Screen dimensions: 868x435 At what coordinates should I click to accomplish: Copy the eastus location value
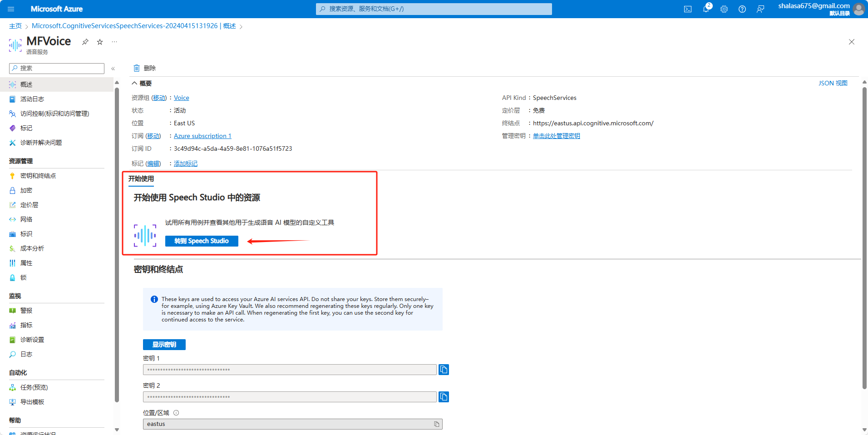point(437,424)
